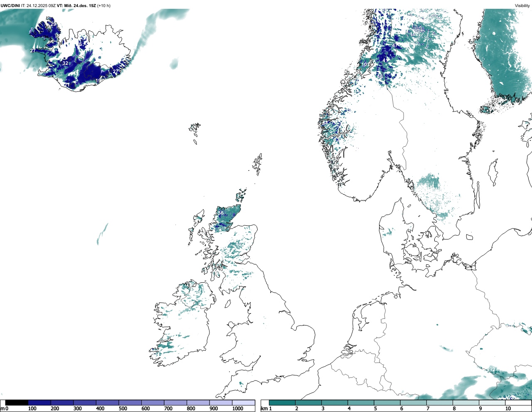
Task: Click the '800' tick on the metre scale
Action: 191,409
